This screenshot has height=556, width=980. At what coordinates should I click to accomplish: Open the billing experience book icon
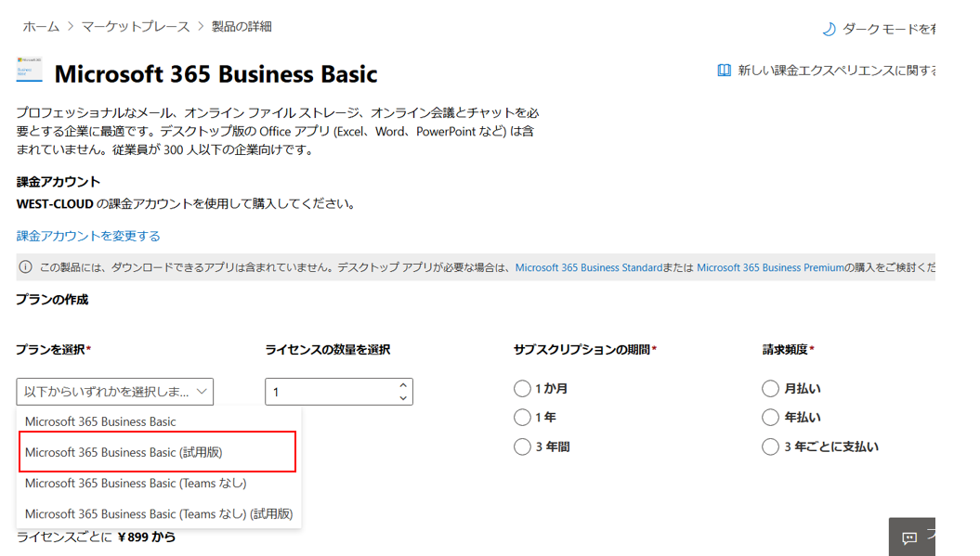coord(724,70)
